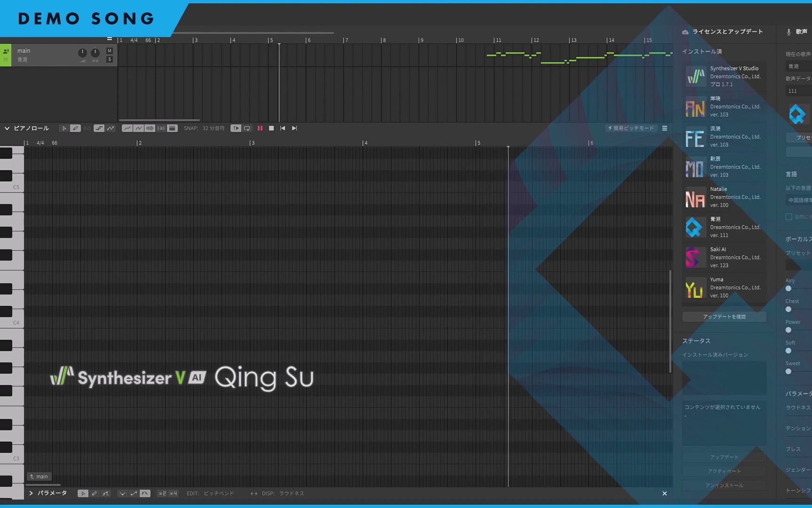
Task: Adjust the Power vocal mode slider
Action: pos(789,330)
